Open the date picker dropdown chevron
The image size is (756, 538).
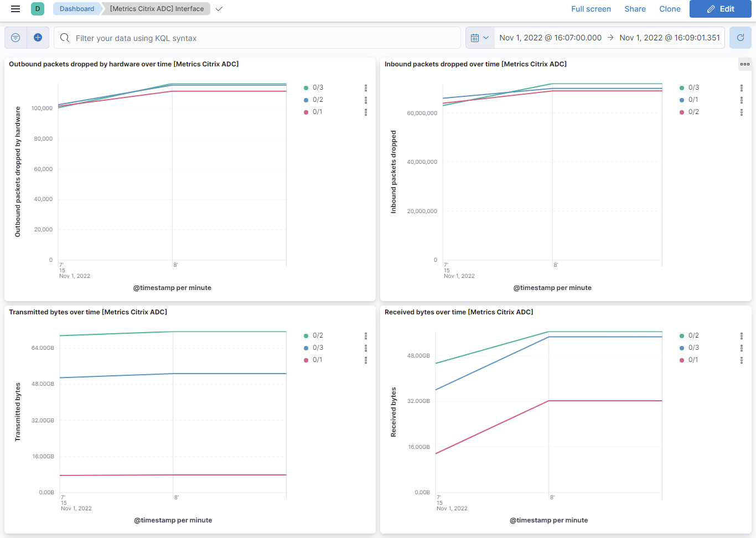487,37
